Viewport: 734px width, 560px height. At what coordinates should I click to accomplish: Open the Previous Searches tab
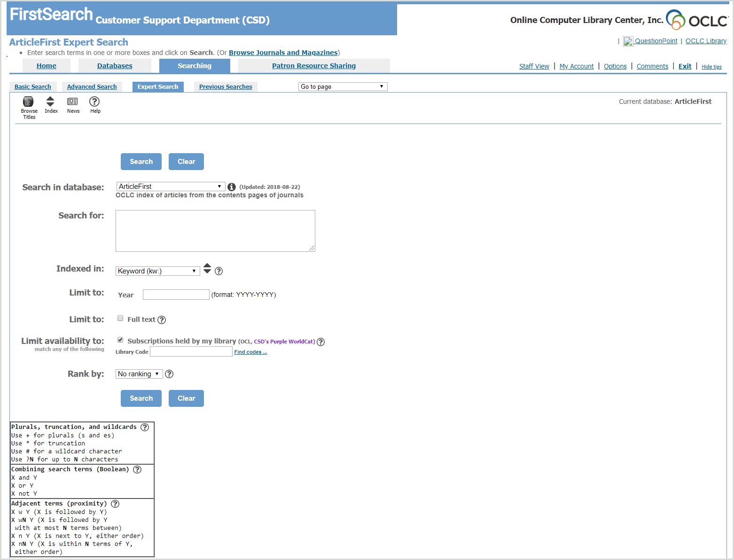(x=226, y=87)
